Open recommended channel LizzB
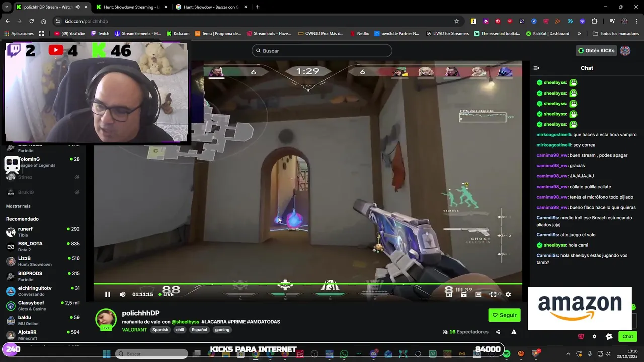 point(43,261)
